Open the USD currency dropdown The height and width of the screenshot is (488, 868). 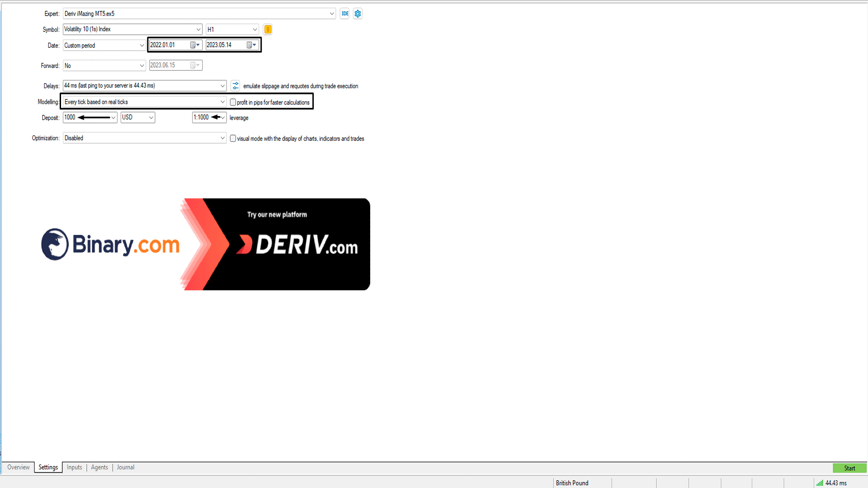coord(137,117)
